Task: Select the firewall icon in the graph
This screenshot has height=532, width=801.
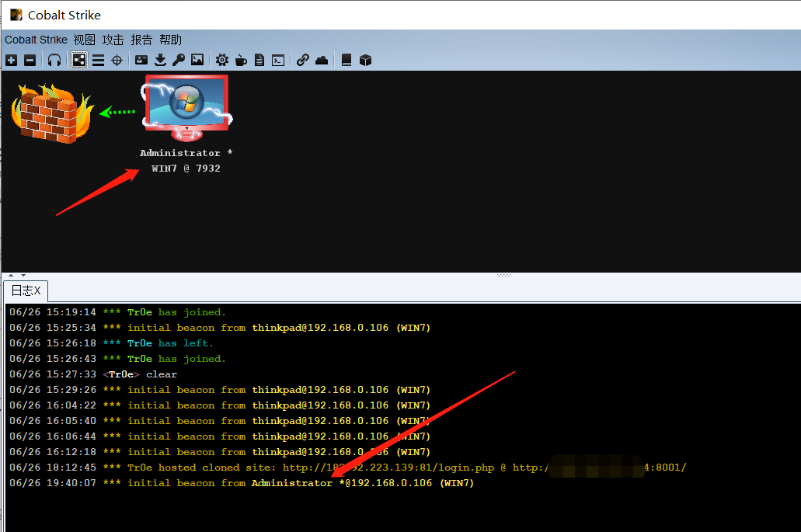Action: click(x=52, y=113)
